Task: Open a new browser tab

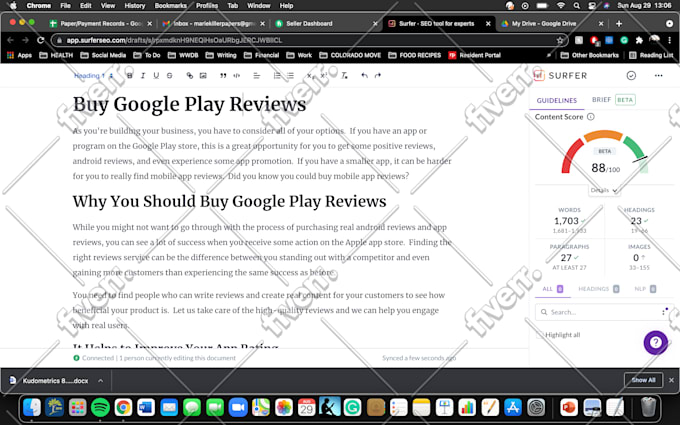Action: click(619, 23)
